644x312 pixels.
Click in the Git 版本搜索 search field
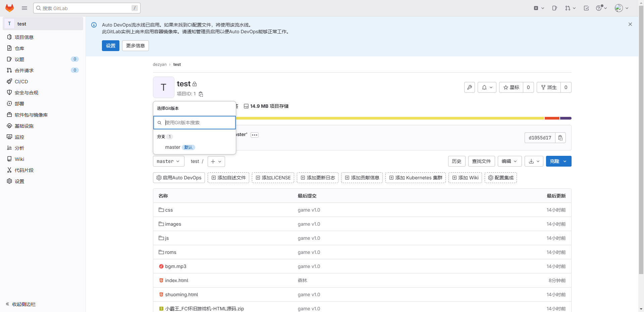(195, 123)
